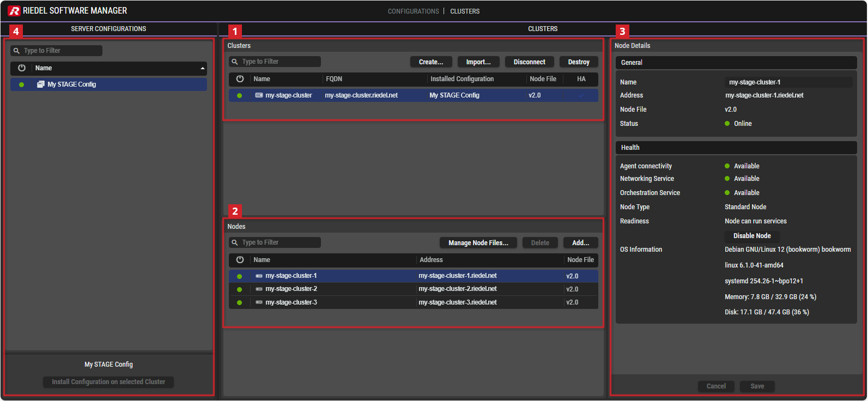Image resolution: width=868 pixels, height=401 pixels.
Task: Select the My STAGE Config row
Action: tap(108, 84)
